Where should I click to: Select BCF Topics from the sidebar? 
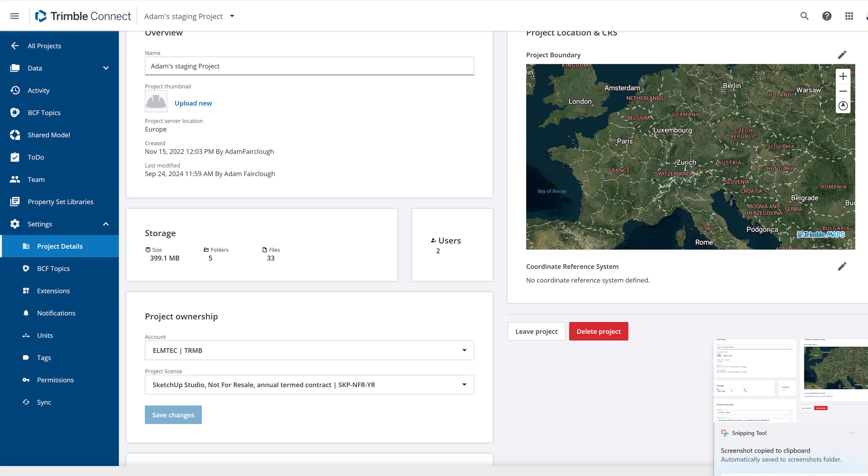click(43, 112)
